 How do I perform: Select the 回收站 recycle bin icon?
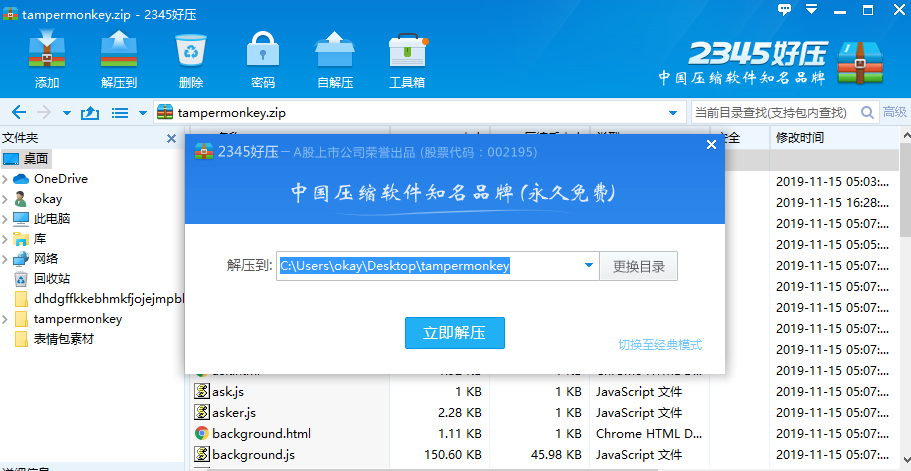(21, 279)
